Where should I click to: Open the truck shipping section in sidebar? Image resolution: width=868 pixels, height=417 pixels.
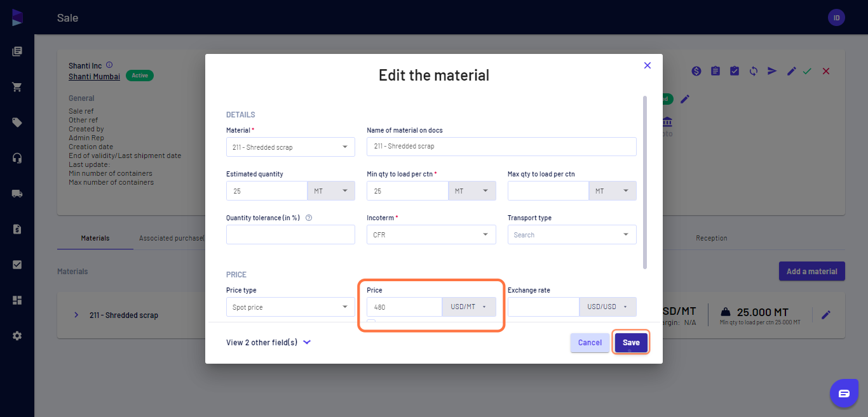pyautogui.click(x=17, y=194)
